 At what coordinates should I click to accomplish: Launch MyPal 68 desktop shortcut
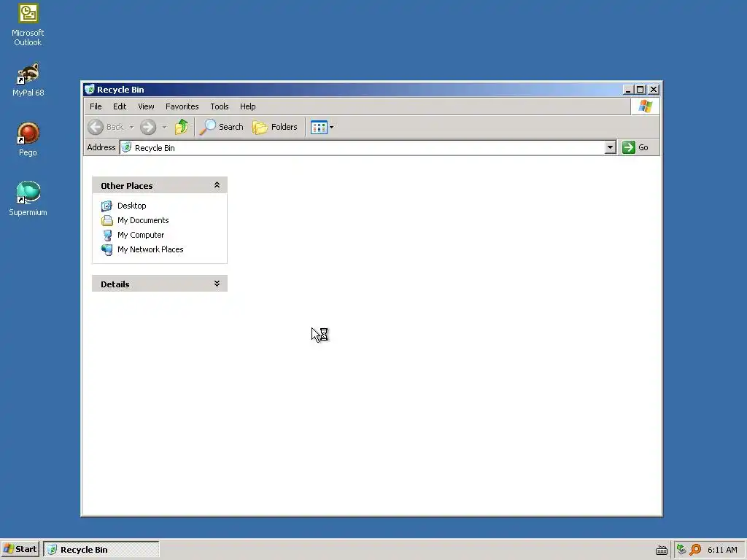pos(28,79)
